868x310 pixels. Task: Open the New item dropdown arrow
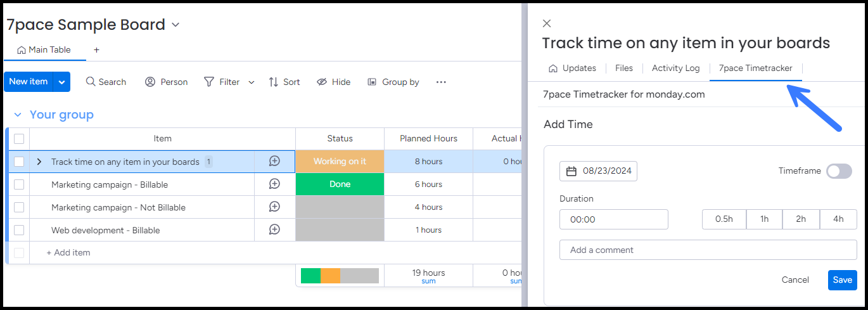click(x=61, y=81)
